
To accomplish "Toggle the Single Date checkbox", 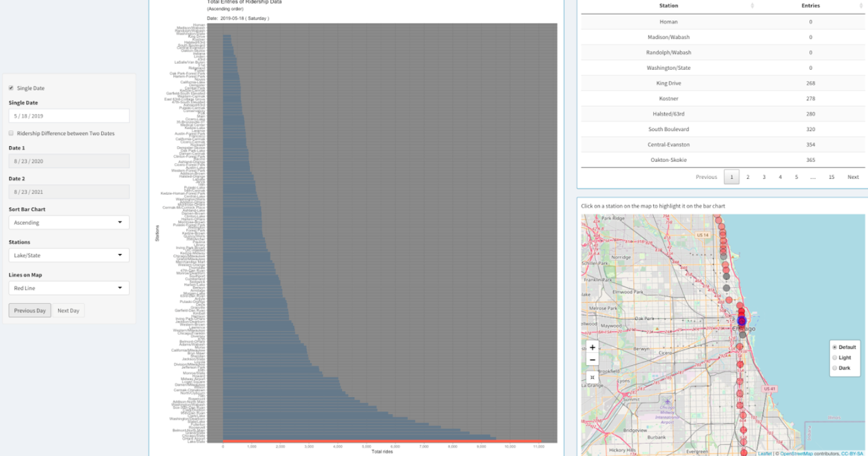I will click(x=11, y=88).
